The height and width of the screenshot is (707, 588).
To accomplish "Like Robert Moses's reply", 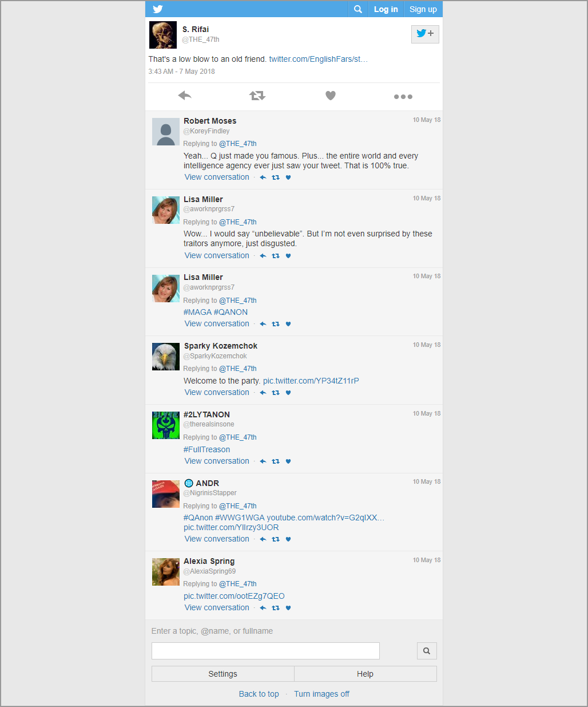I will pos(288,177).
